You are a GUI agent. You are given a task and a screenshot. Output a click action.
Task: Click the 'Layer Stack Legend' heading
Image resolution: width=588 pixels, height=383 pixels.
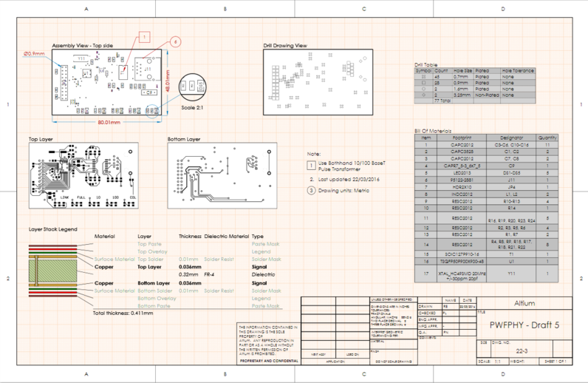tap(53, 229)
